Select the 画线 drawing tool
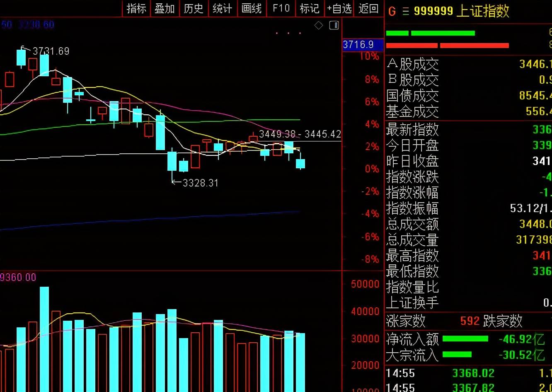552x392 pixels. coord(252,8)
